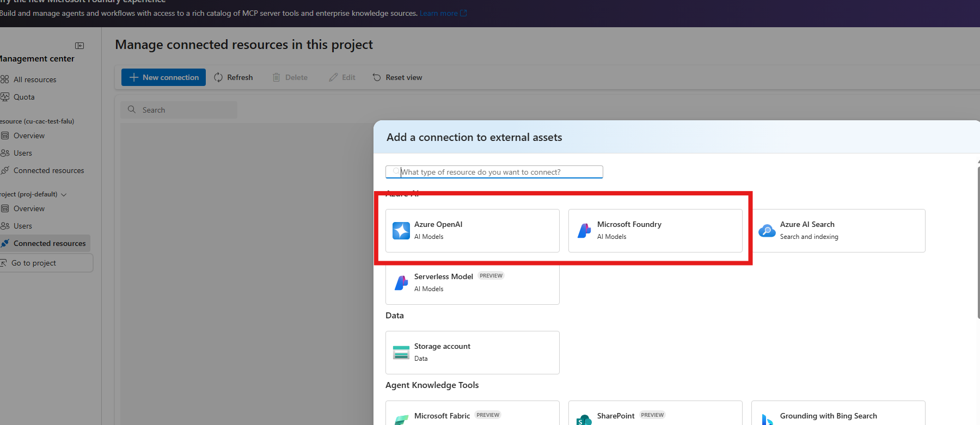Screen dimensions: 980x425
Task: Open resource Overview for cu-cac-test-falu
Action: click(29, 135)
